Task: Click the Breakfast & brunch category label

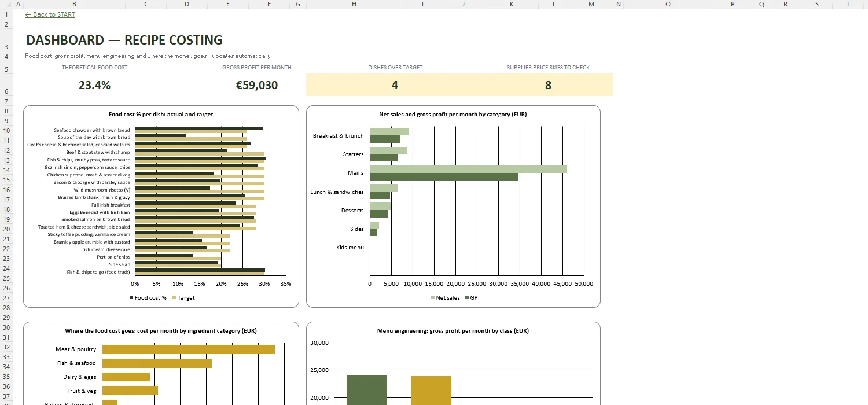Action: [339, 136]
